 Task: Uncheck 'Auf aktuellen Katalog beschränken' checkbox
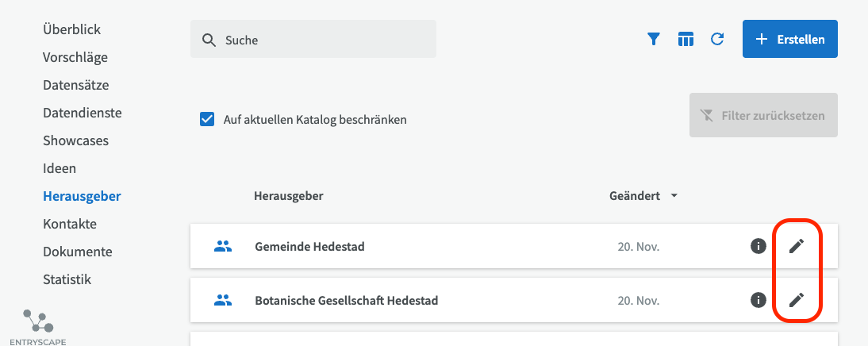point(207,120)
